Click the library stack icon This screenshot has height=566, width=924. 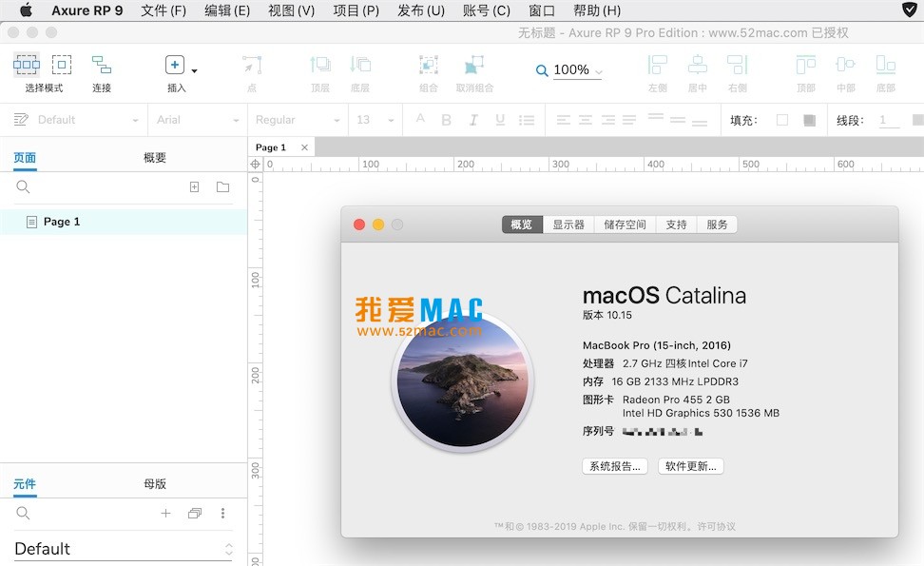[195, 513]
